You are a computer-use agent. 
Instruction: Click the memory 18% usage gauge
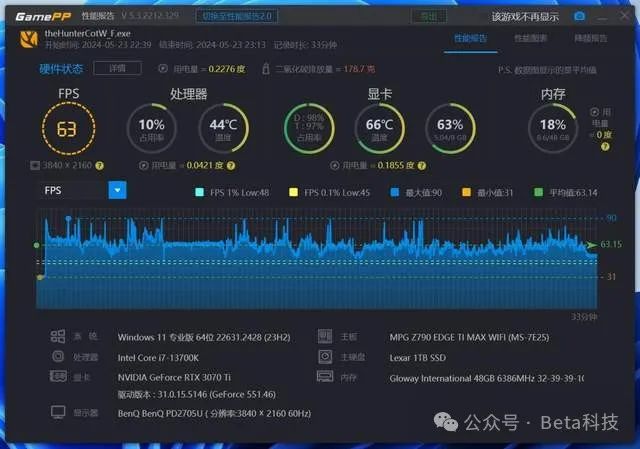[x=553, y=129]
